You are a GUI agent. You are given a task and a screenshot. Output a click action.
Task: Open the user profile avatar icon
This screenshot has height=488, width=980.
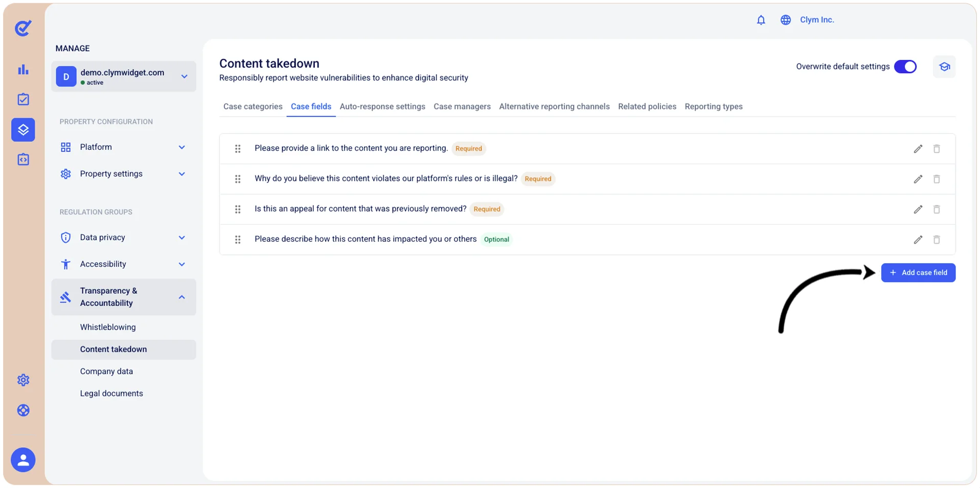point(23,460)
